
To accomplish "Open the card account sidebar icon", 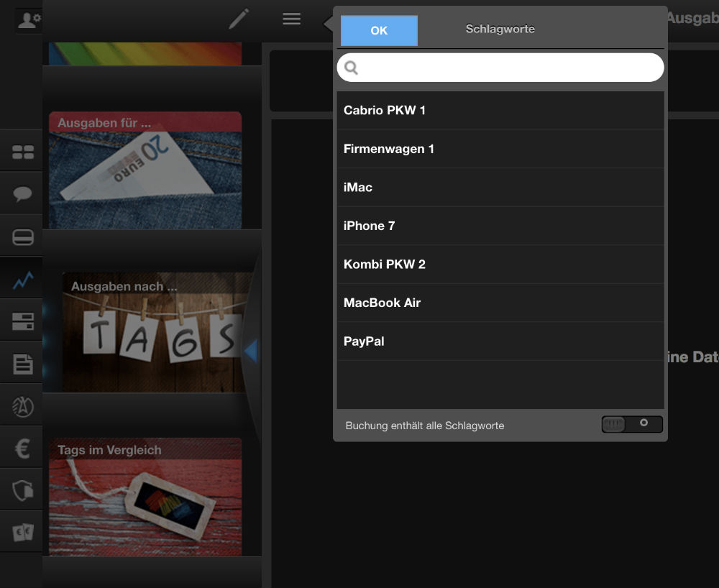I will click(23, 237).
